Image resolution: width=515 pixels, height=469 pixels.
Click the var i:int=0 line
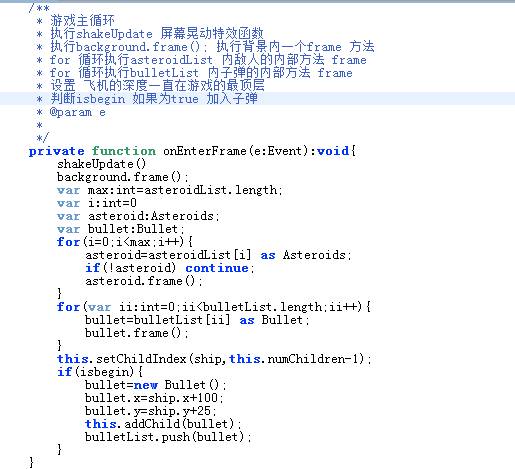click(x=97, y=203)
